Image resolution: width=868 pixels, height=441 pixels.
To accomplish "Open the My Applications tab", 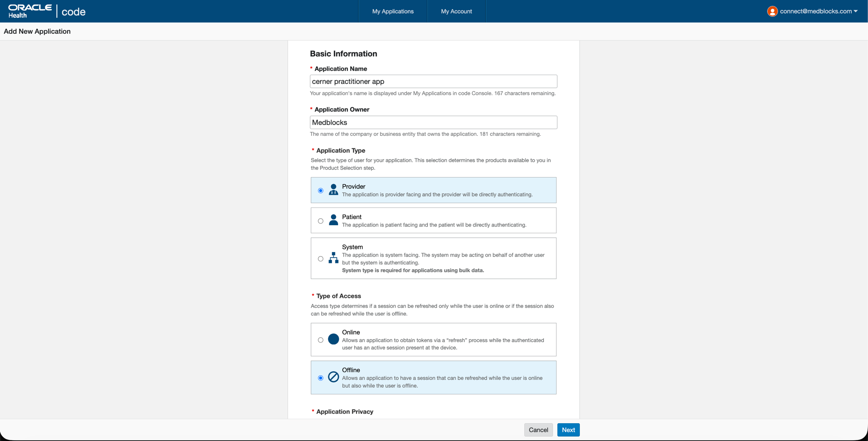I will [393, 11].
